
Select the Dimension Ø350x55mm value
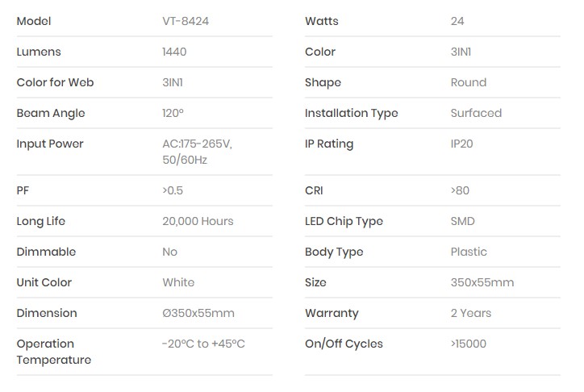coord(198,313)
